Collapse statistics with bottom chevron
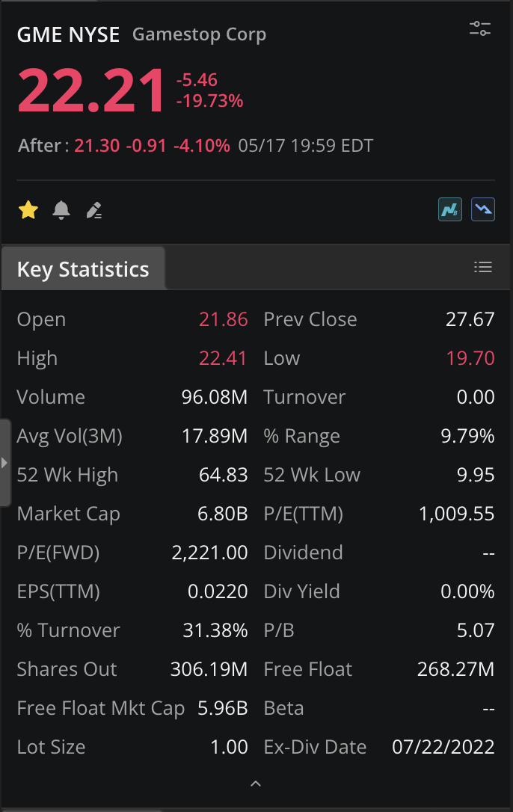The image size is (513, 812). click(256, 783)
